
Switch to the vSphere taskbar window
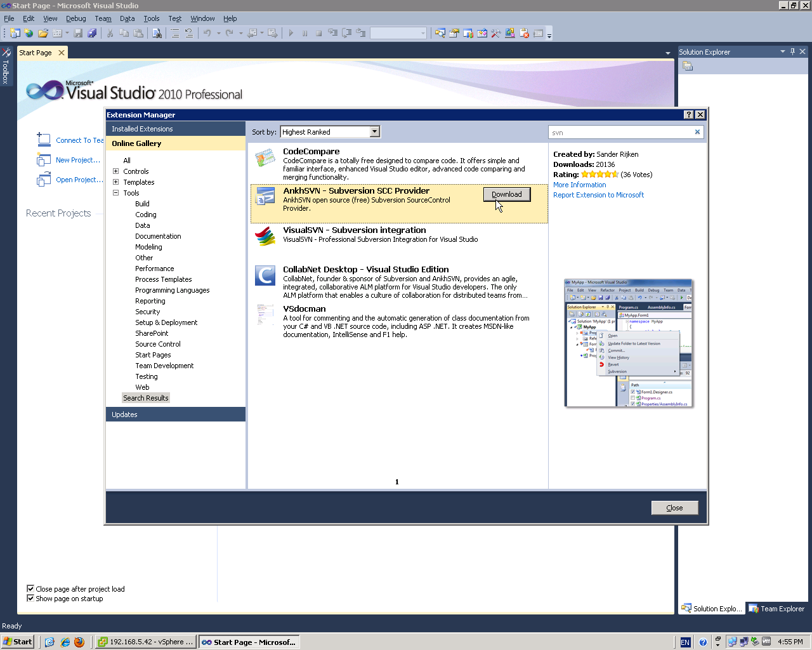[145, 642]
